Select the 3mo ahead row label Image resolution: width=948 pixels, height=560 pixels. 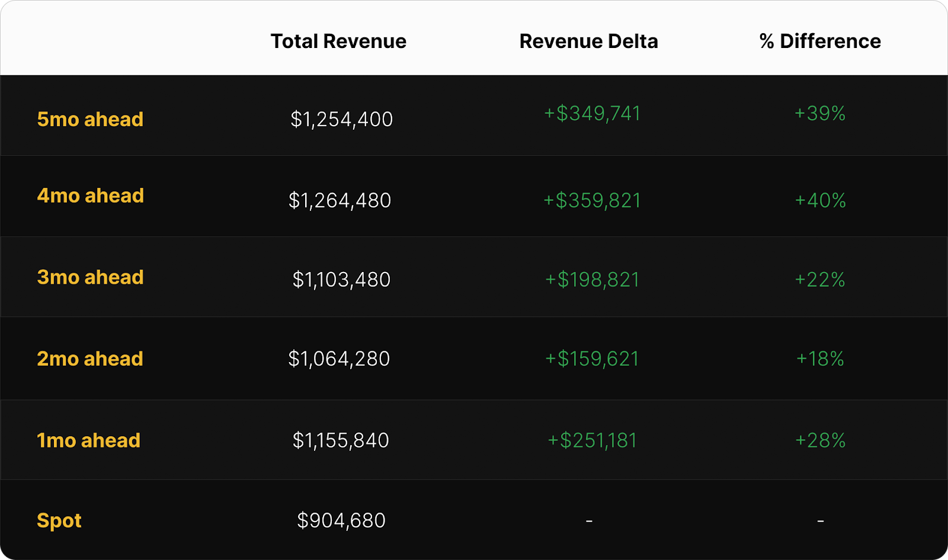pos(90,277)
